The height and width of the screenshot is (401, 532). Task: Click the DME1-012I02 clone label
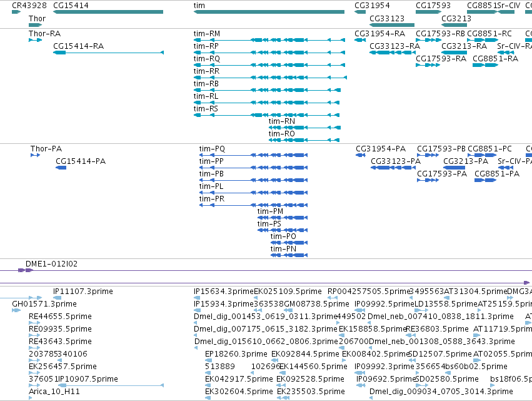click(51, 264)
